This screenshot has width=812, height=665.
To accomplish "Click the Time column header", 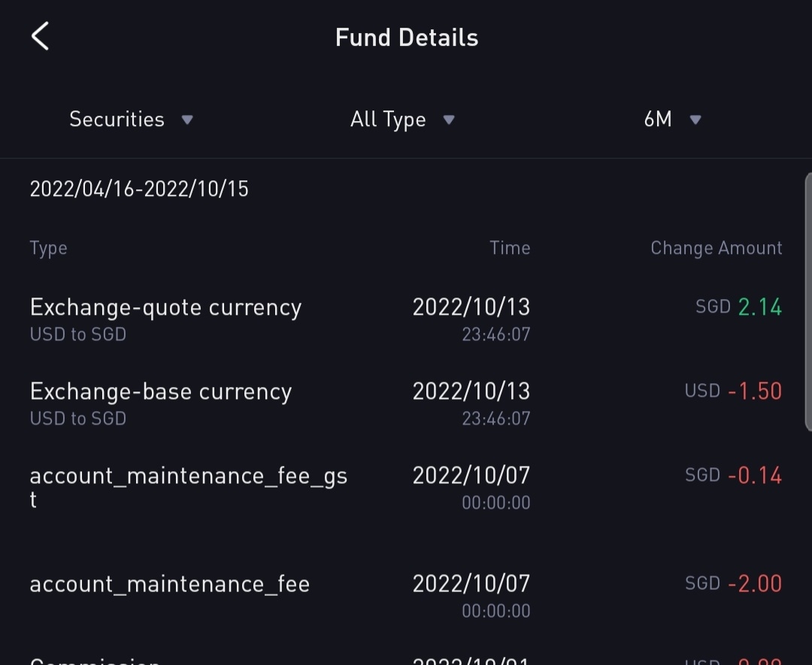I will (510, 248).
